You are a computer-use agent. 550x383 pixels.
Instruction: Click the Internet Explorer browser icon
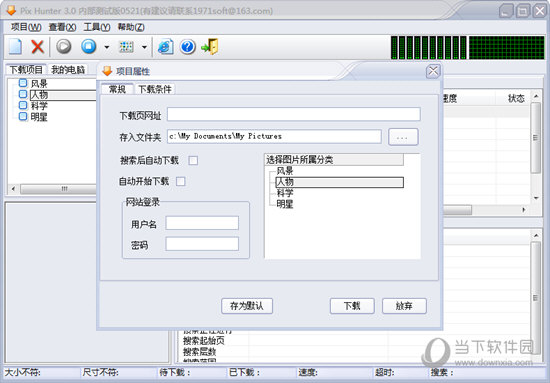[166, 47]
